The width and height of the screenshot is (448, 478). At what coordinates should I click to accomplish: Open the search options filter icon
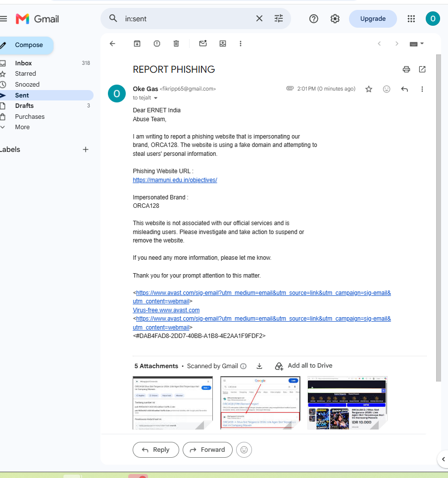pyautogui.click(x=279, y=19)
